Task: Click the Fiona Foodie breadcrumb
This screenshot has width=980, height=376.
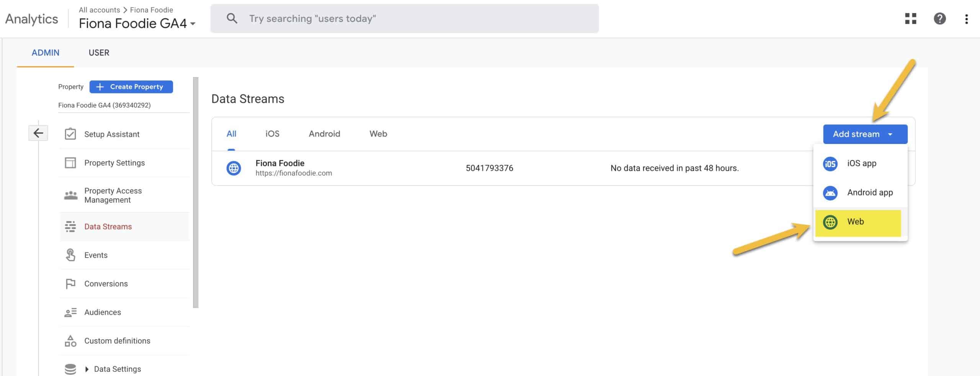Action: (151, 10)
